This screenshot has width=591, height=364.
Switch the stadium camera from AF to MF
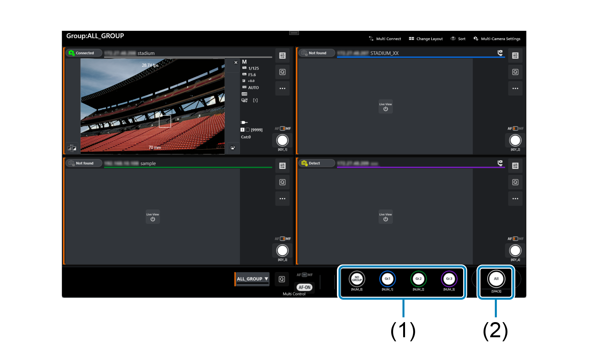[283, 128]
